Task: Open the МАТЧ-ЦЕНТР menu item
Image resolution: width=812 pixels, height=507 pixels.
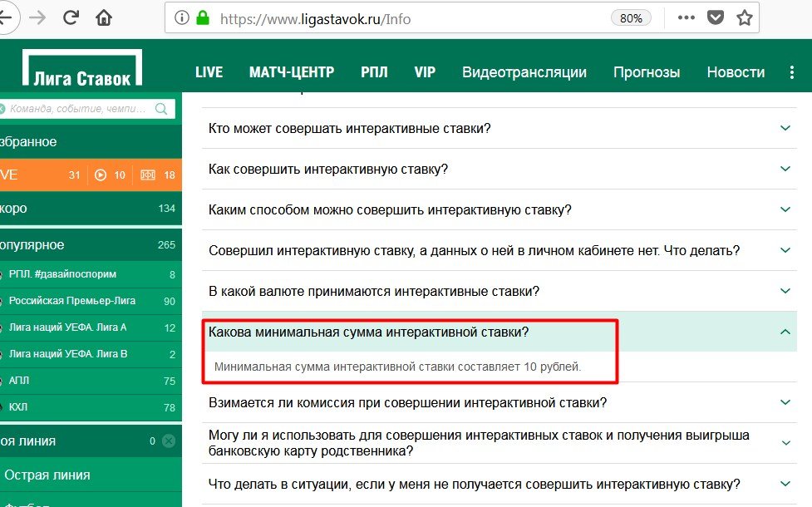Action: [x=291, y=72]
